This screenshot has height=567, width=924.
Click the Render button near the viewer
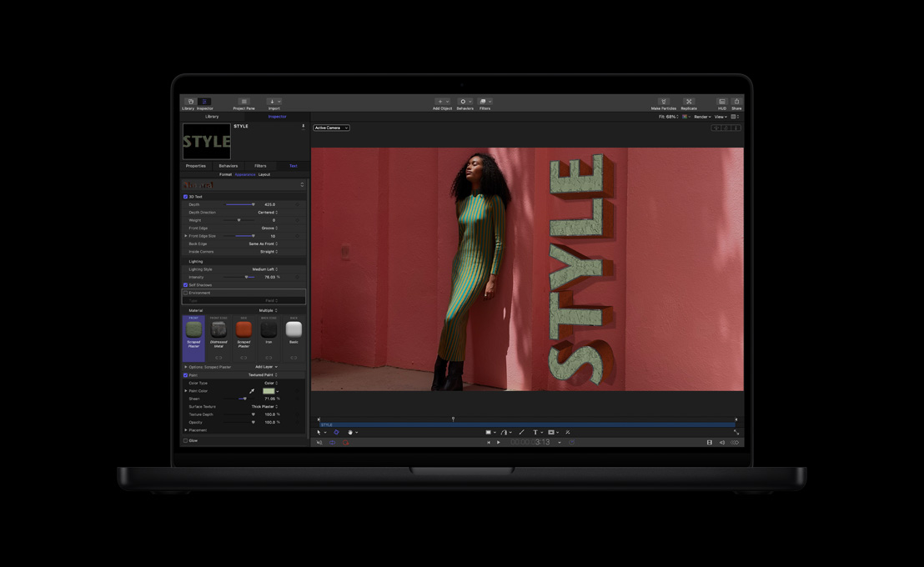(702, 117)
